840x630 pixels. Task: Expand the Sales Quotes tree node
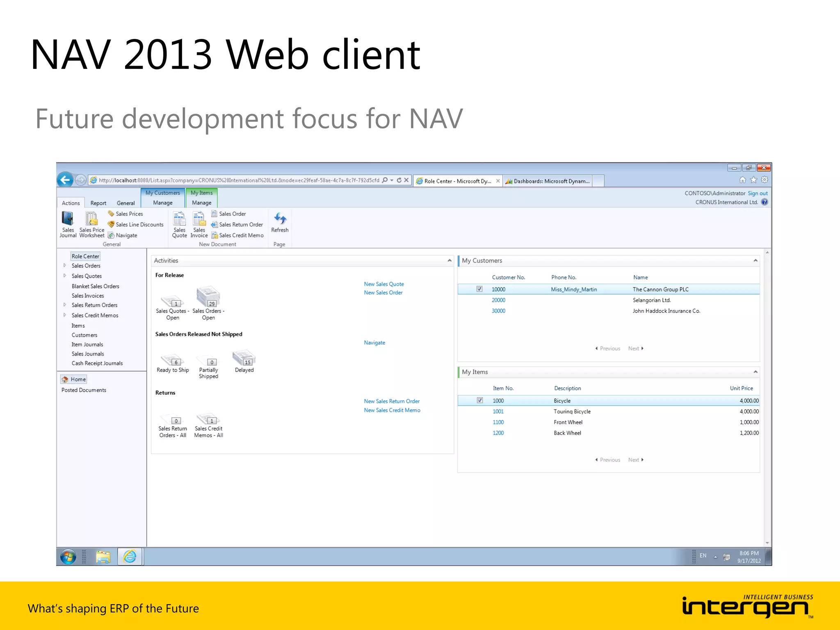pyautogui.click(x=65, y=276)
